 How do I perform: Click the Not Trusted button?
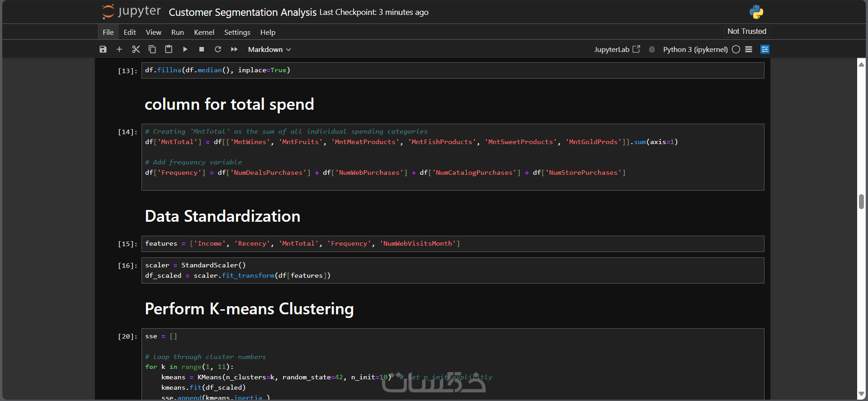tap(747, 31)
